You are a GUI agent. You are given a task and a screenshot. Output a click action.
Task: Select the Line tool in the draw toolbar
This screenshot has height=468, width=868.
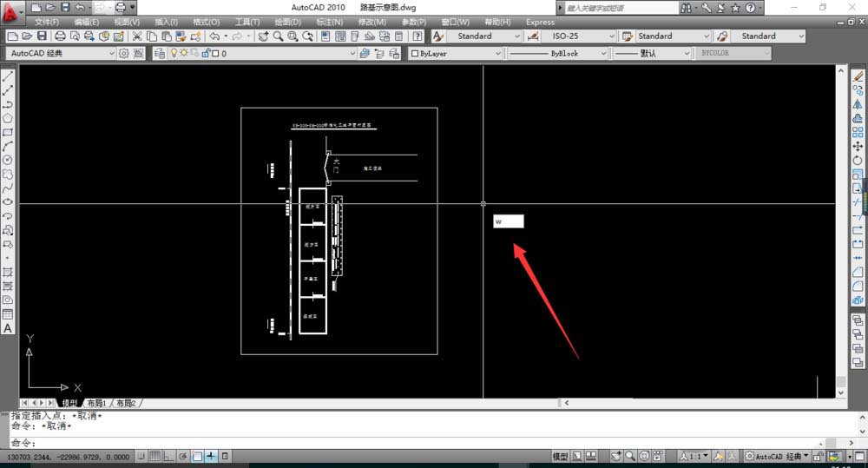(x=8, y=76)
